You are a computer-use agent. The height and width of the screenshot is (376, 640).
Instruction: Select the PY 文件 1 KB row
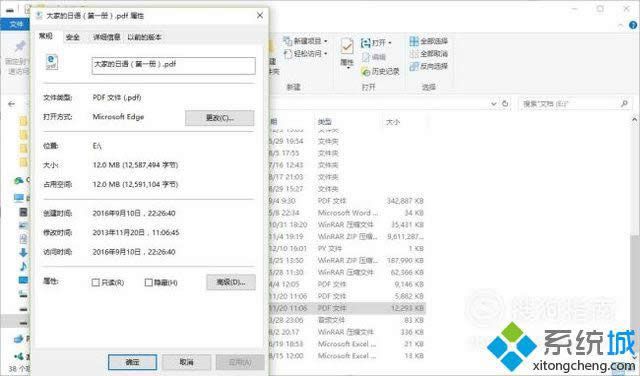[x=347, y=248]
